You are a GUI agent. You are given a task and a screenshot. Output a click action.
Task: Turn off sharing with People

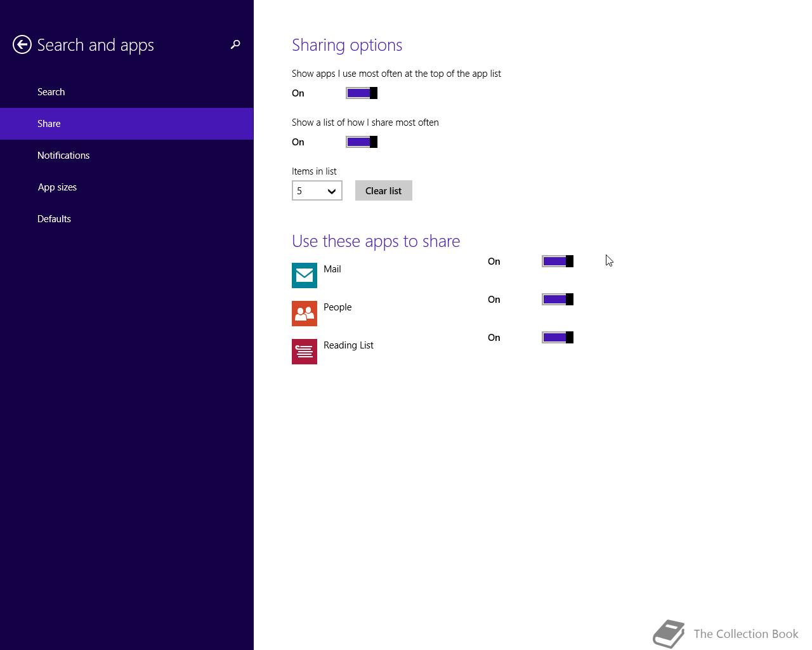pyautogui.click(x=558, y=300)
